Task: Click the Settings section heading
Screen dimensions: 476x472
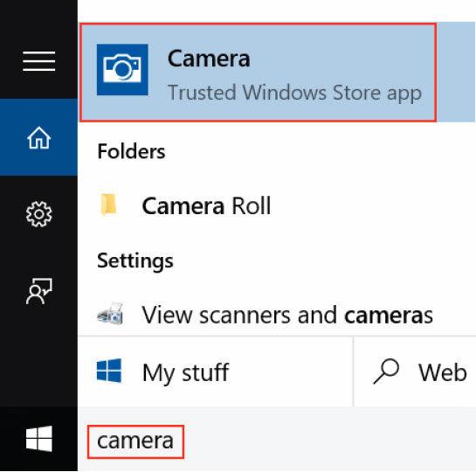Action: (x=135, y=260)
